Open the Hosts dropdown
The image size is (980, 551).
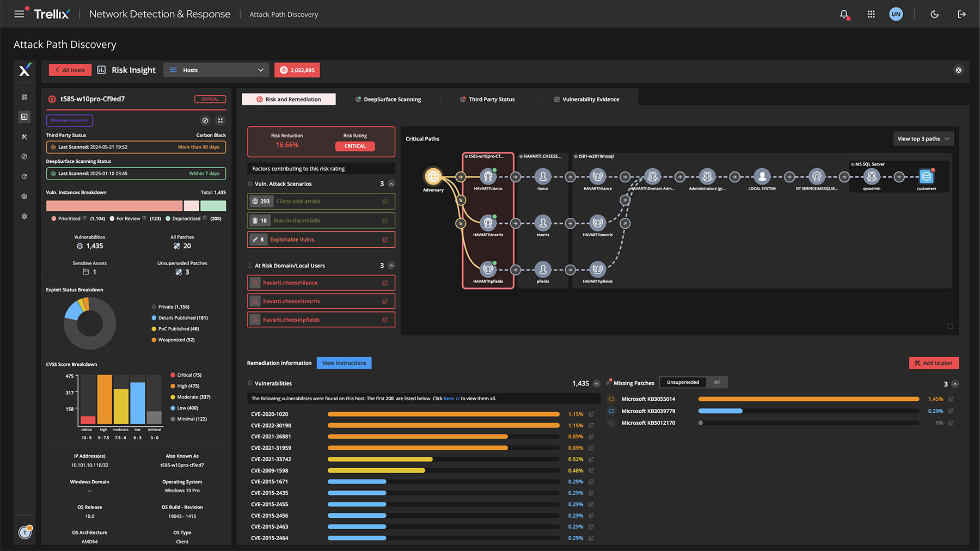point(216,70)
